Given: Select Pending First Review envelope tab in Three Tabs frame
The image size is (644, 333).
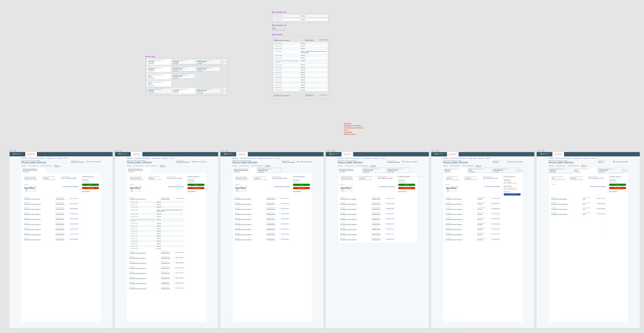Looking at the screenshot, I should click(x=349, y=170).
